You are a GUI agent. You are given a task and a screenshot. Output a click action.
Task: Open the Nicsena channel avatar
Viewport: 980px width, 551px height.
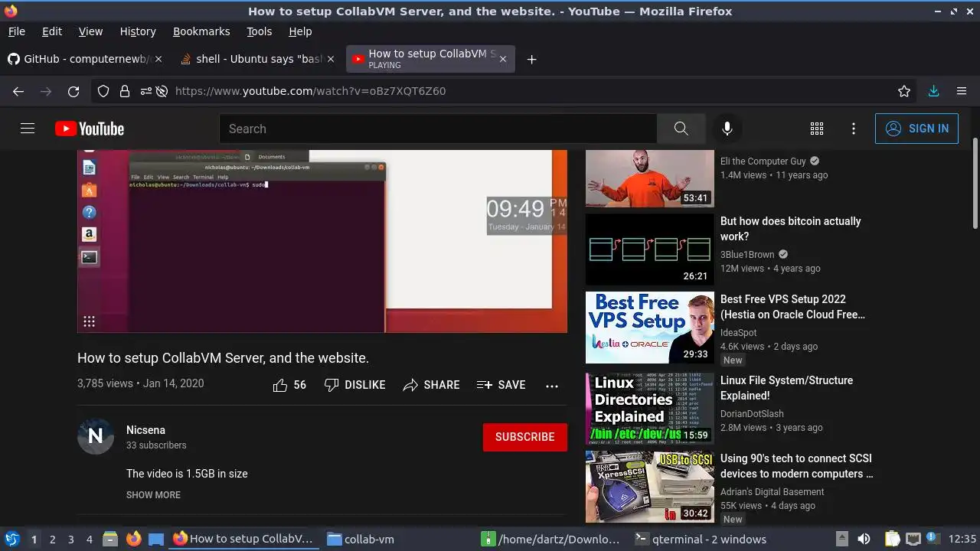[x=96, y=436]
